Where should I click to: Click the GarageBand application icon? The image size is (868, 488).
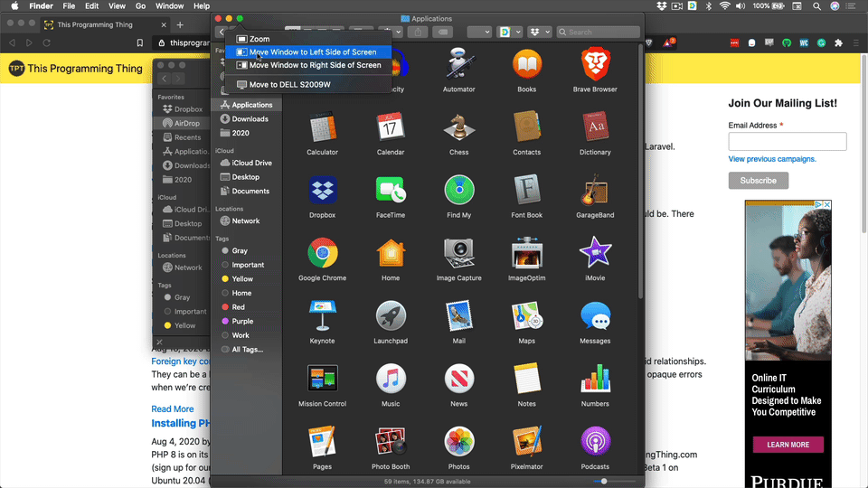point(594,192)
